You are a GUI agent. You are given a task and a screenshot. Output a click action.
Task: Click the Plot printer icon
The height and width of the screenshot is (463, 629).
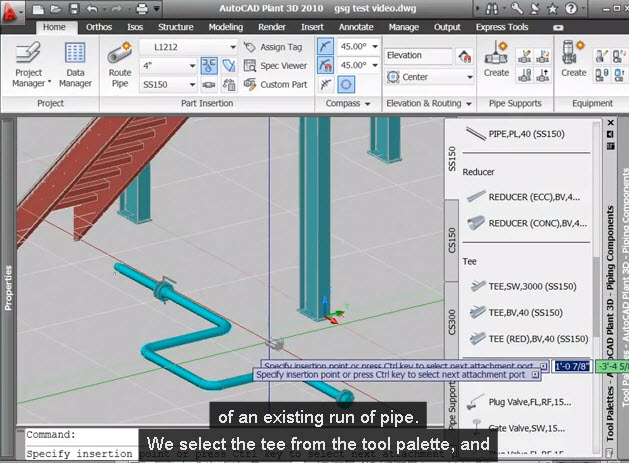coord(142,9)
